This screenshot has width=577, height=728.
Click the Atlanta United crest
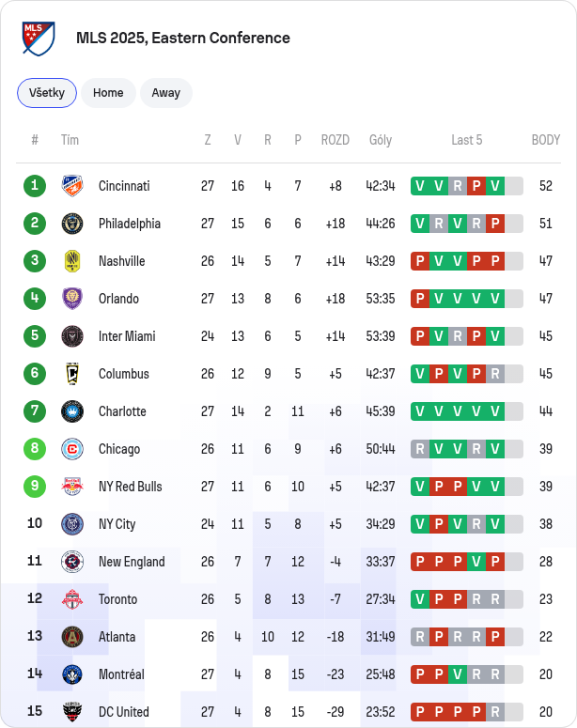72,637
